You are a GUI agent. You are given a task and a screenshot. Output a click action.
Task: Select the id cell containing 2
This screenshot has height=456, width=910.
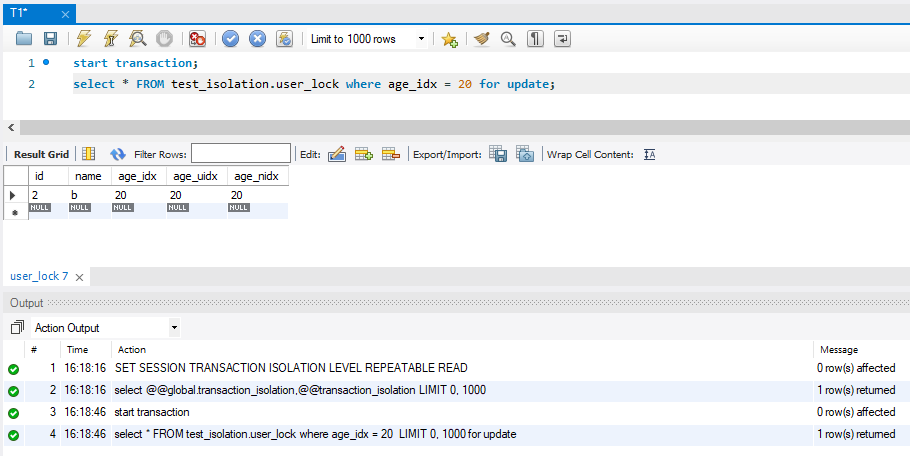click(48, 195)
